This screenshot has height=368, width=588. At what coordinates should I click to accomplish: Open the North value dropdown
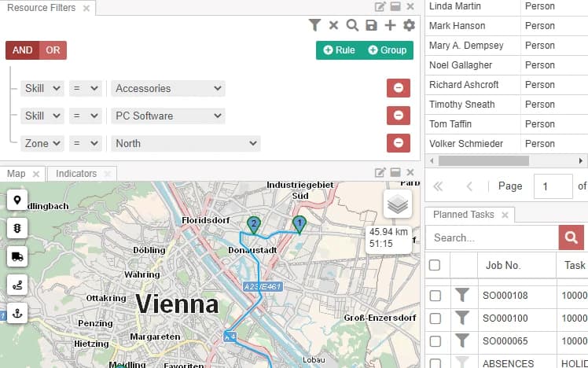point(186,144)
